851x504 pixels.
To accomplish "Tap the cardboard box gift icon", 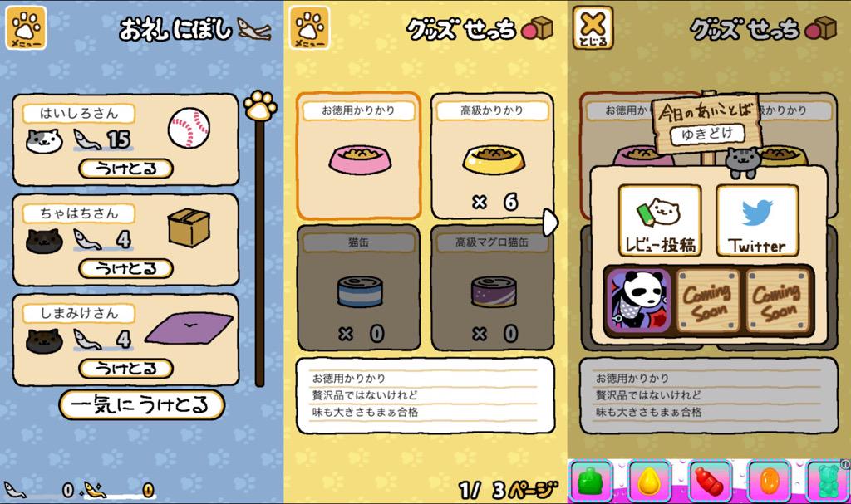I will pyautogui.click(x=189, y=228).
